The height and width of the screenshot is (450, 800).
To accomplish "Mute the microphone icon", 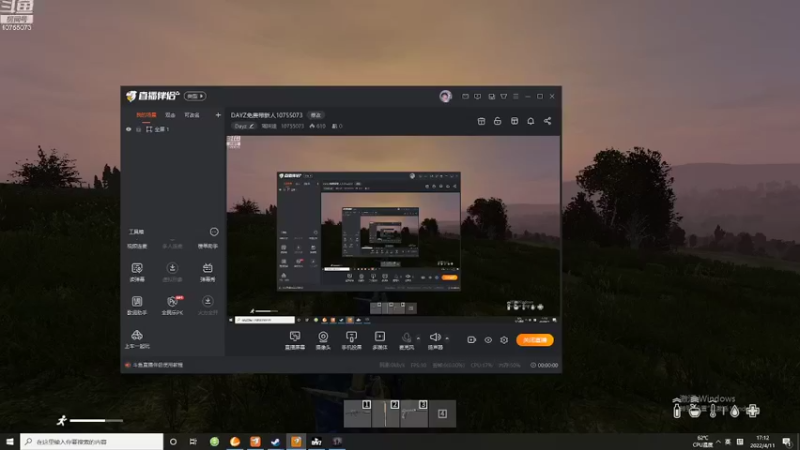I will pos(407,337).
